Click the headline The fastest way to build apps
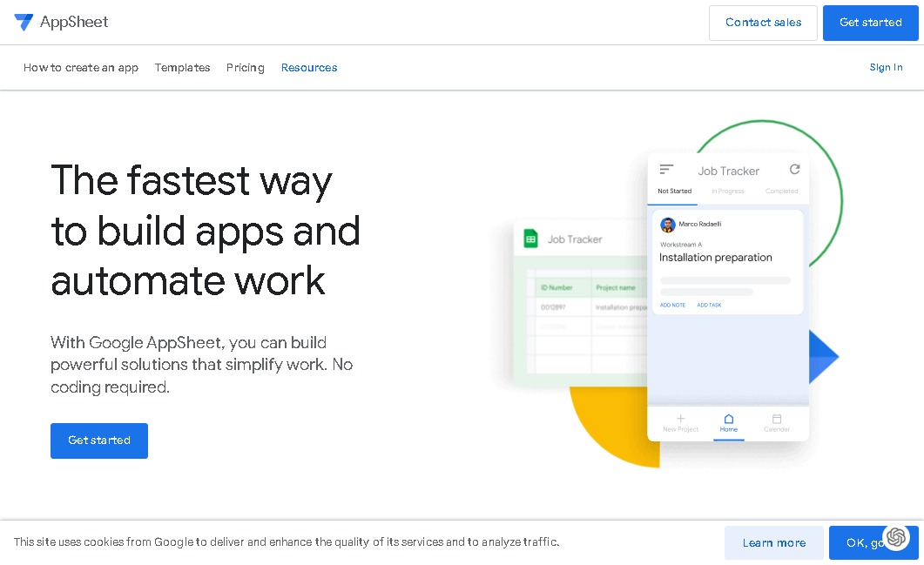 point(205,231)
